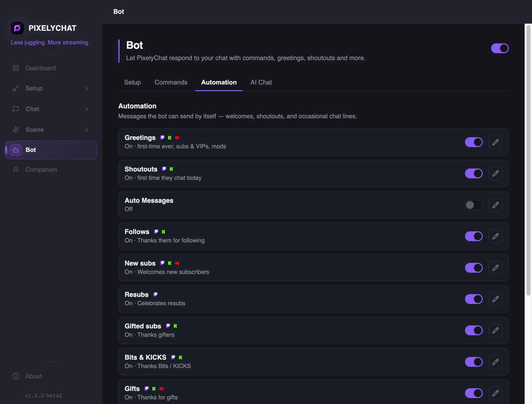Click the Auto Messages row title

pos(149,201)
